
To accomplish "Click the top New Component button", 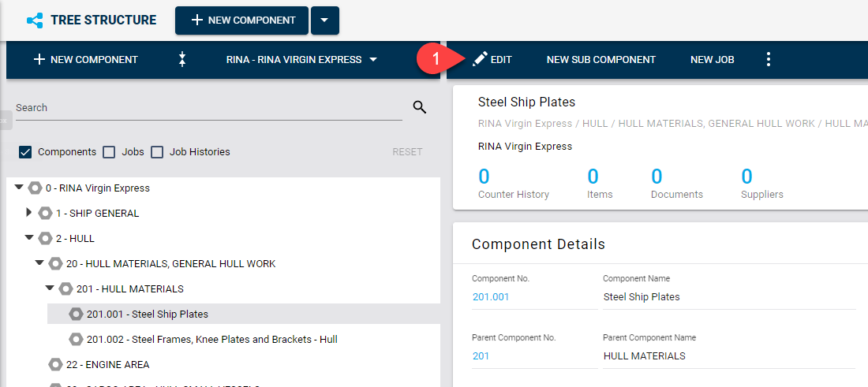I will (x=241, y=20).
